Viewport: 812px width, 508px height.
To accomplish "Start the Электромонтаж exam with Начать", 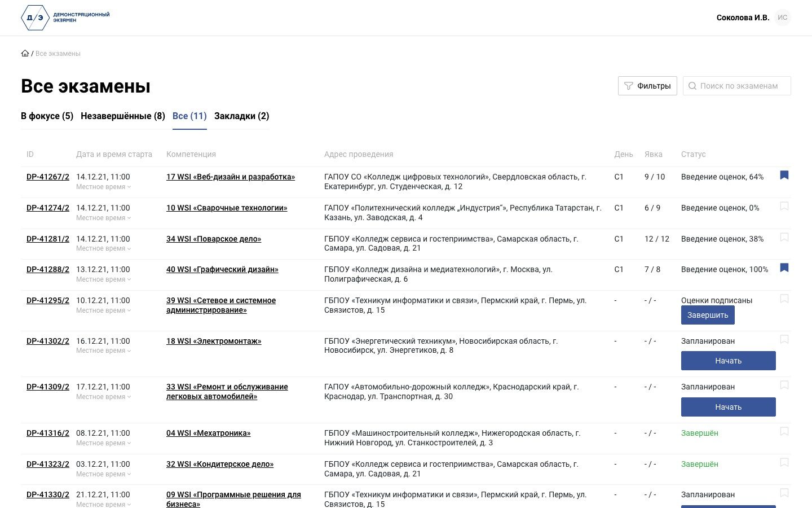I will (x=729, y=361).
